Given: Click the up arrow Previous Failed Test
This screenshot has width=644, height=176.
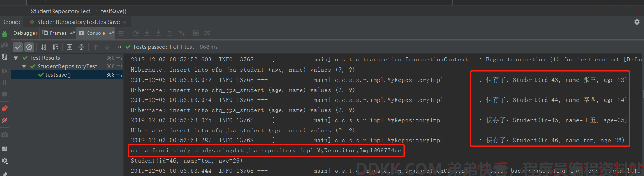Looking at the screenshot, I should 96,47.
